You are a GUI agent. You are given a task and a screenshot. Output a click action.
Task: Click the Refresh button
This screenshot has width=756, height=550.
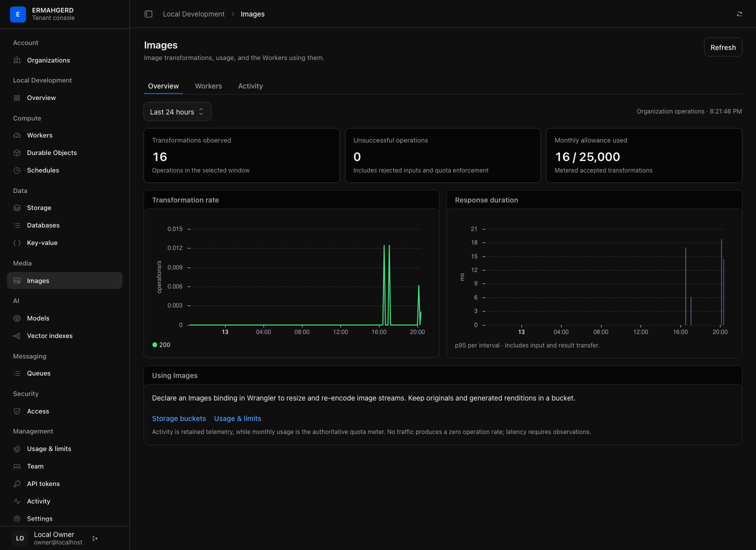coord(723,47)
